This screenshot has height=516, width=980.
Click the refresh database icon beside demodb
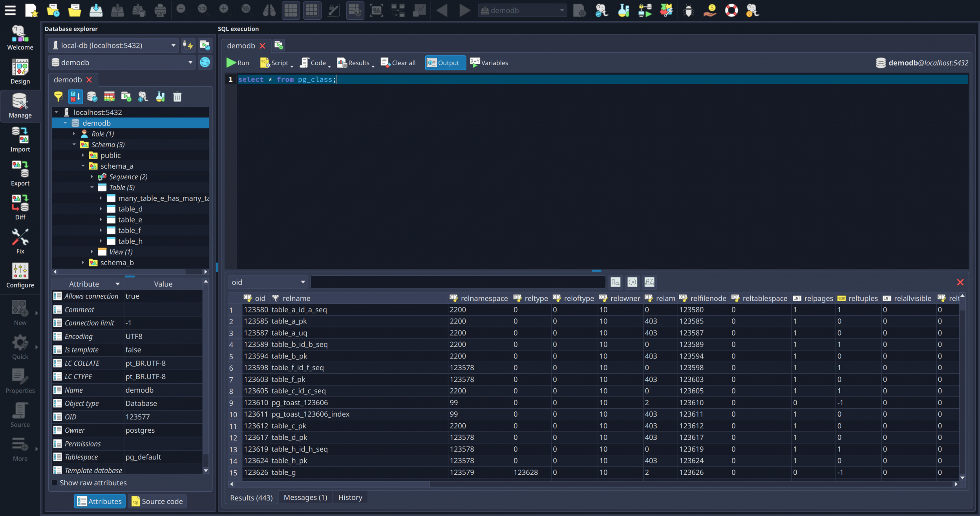coord(205,62)
